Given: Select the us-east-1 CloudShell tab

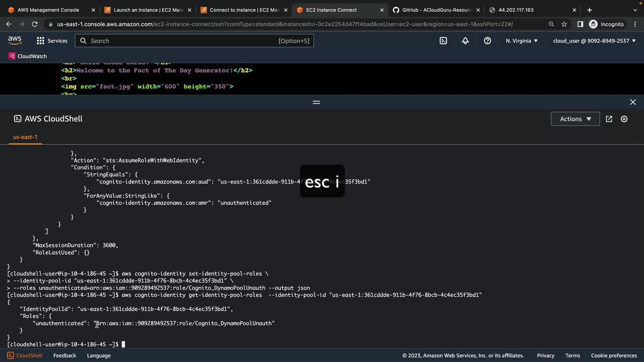Looking at the screenshot, I should (x=25, y=137).
